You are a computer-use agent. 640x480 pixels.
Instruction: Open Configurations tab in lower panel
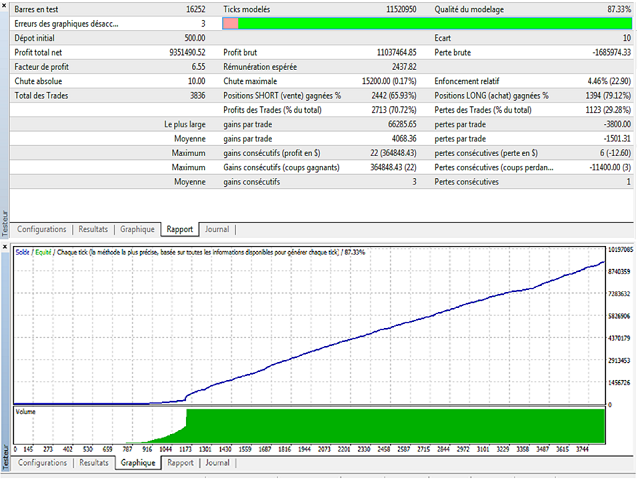click(x=42, y=463)
